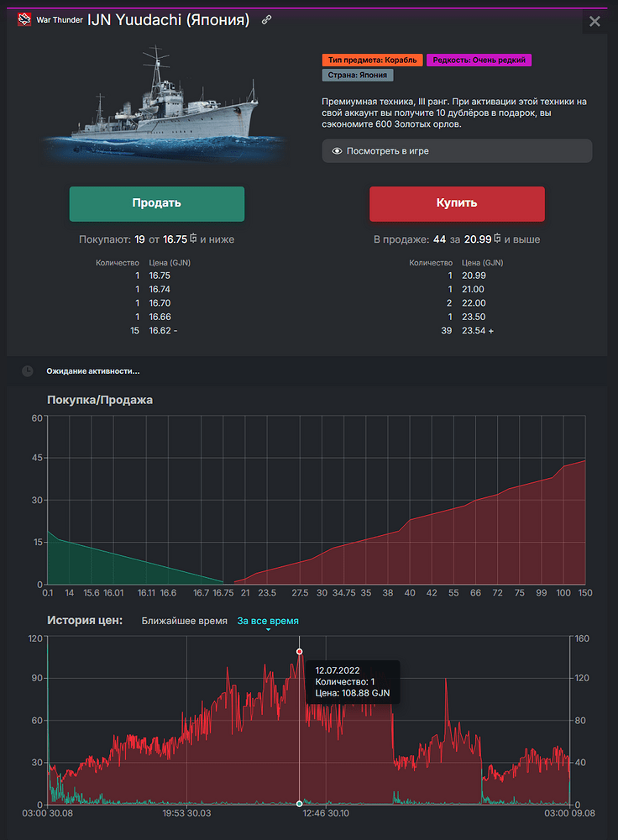
Task: Click the Страна: Япония tag
Action: click(358, 76)
